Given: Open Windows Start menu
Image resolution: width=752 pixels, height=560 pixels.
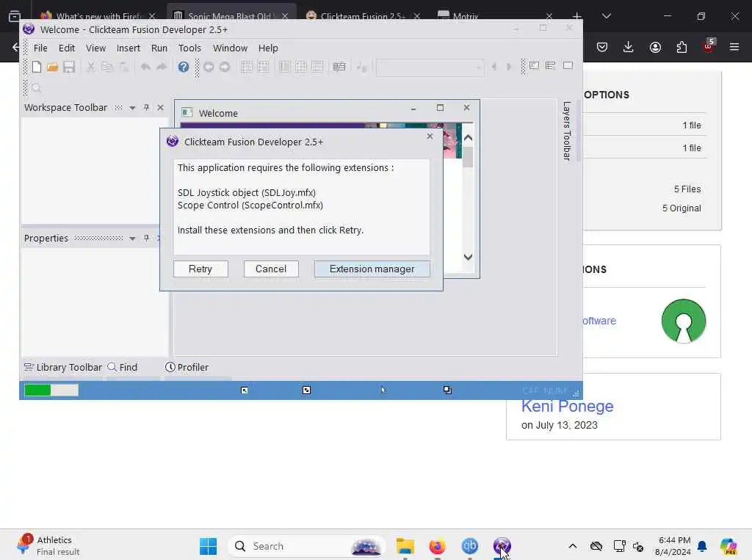Looking at the screenshot, I should [x=208, y=546].
